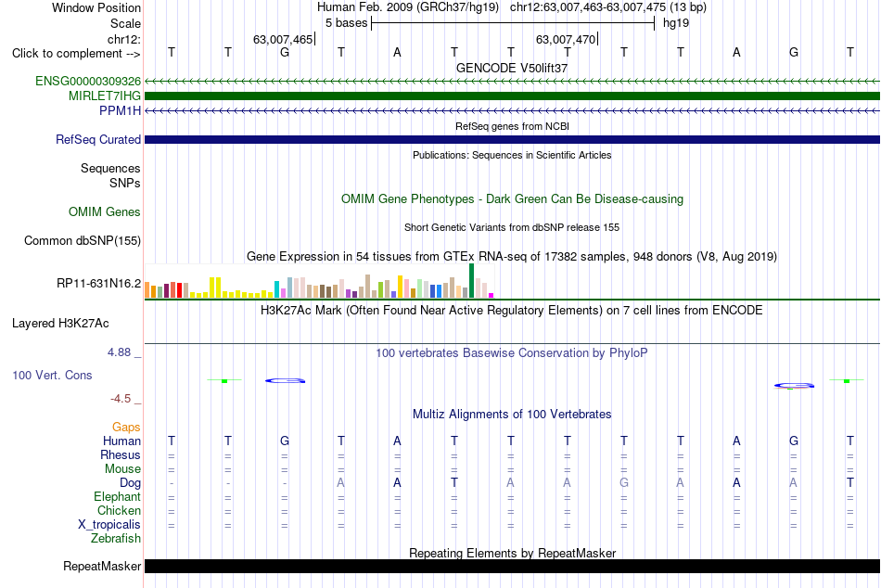Open 'Repeating Elements by RepeatMasker' track title

pos(512,553)
